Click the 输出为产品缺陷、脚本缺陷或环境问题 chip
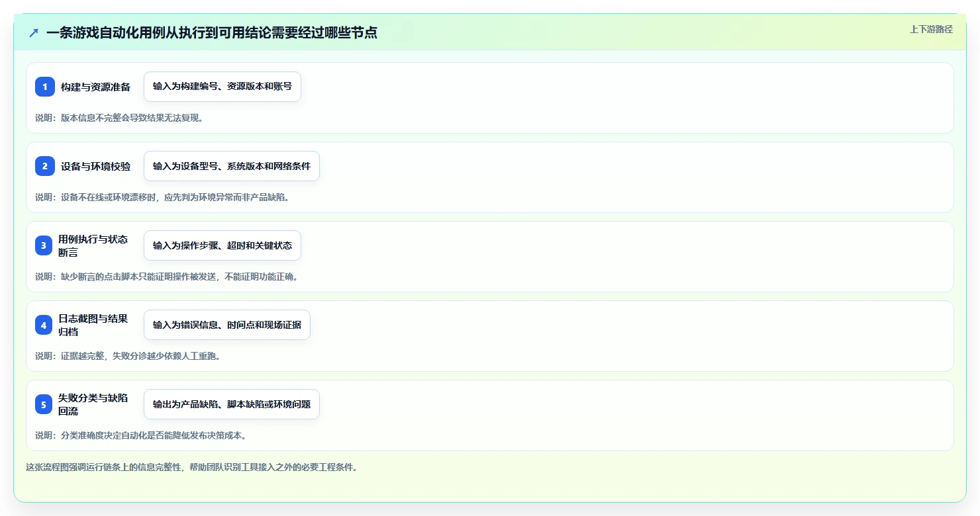This screenshot has height=516, width=980. coord(232,404)
